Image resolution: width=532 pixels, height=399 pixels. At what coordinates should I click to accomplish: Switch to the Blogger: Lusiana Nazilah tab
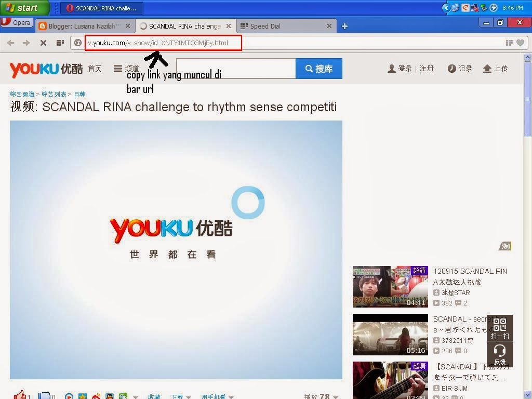point(84,26)
